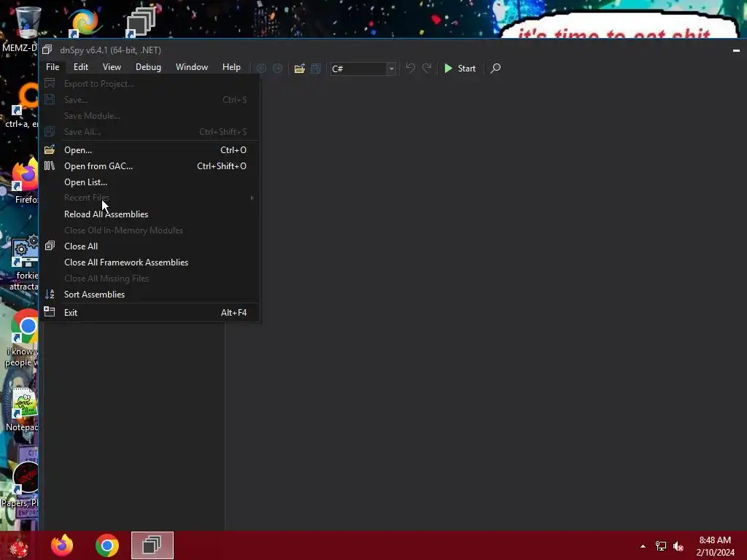Show hidden tray icons chevron
The width and height of the screenshot is (747, 560).
coord(643,546)
